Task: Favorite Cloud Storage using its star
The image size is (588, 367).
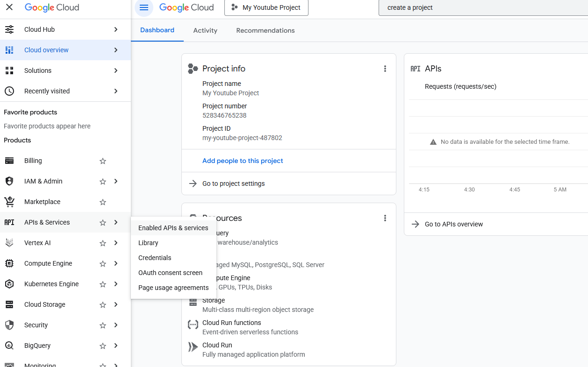Action: tap(103, 305)
